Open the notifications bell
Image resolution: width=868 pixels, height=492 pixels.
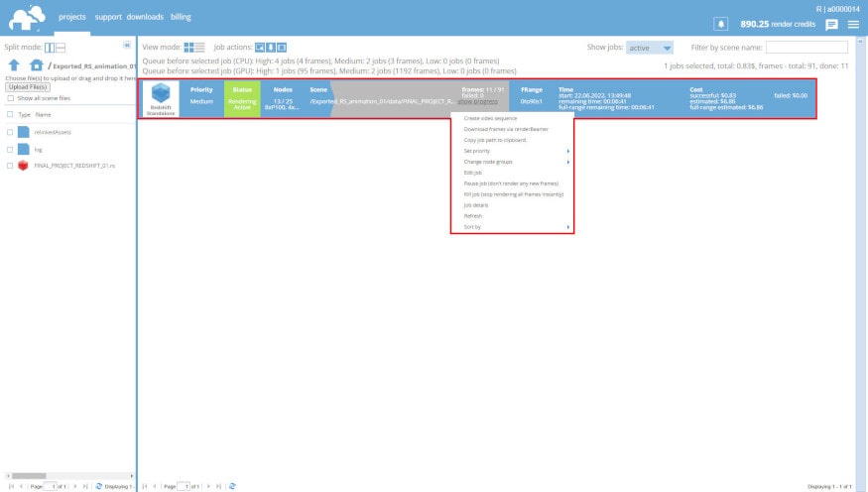[721, 25]
